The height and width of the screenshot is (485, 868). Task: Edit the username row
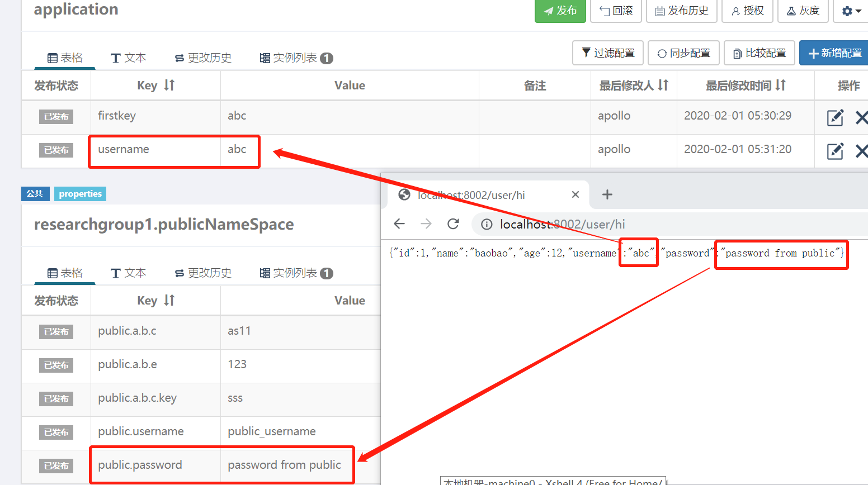pyautogui.click(x=835, y=151)
